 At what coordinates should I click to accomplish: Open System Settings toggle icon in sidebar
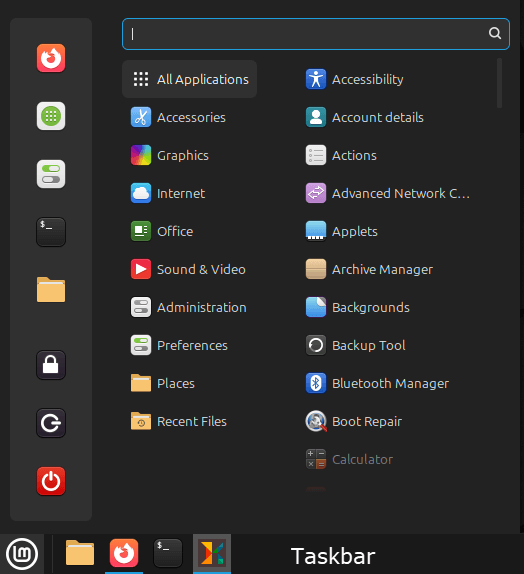51,174
